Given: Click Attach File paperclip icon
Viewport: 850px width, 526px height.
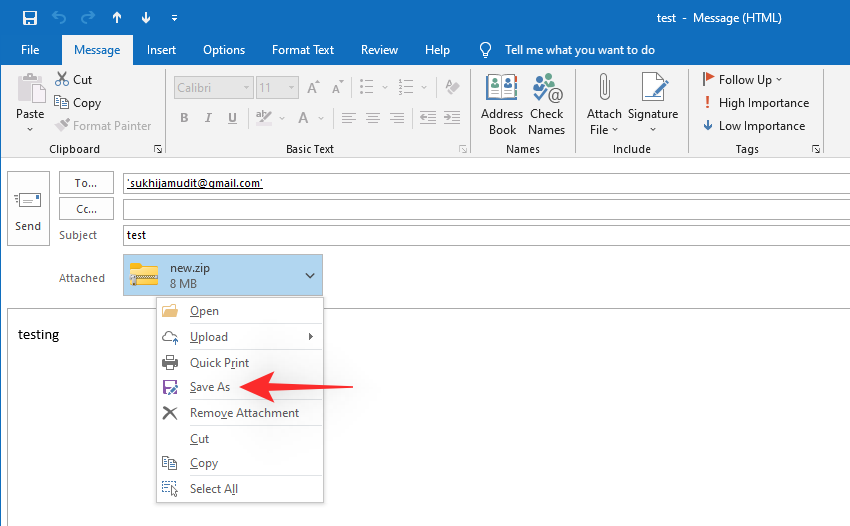Looking at the screenshot, I should [604, 90].
